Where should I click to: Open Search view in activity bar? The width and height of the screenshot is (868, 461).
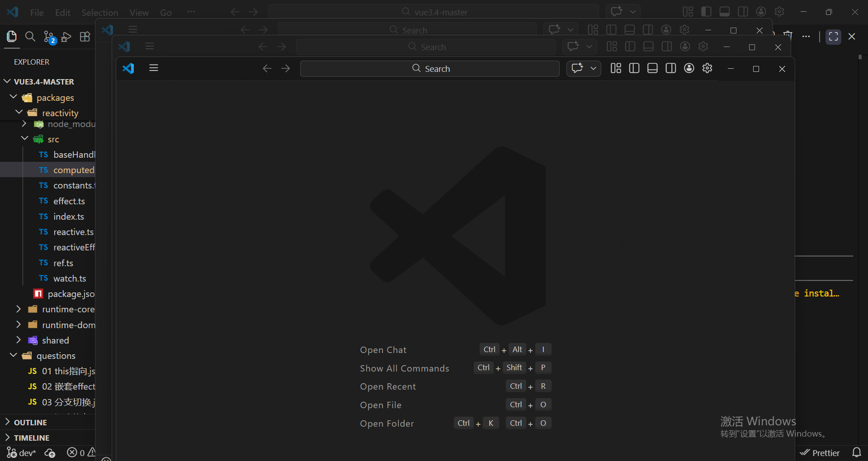(x=30, y=37)
